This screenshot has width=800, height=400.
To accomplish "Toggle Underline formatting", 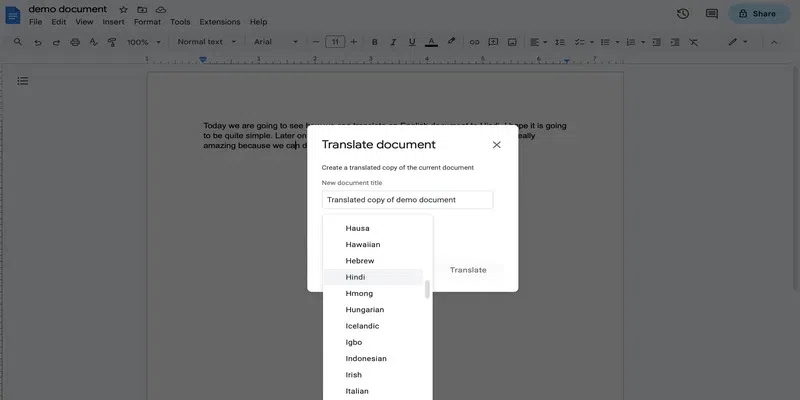I will [x=412, y=42].
